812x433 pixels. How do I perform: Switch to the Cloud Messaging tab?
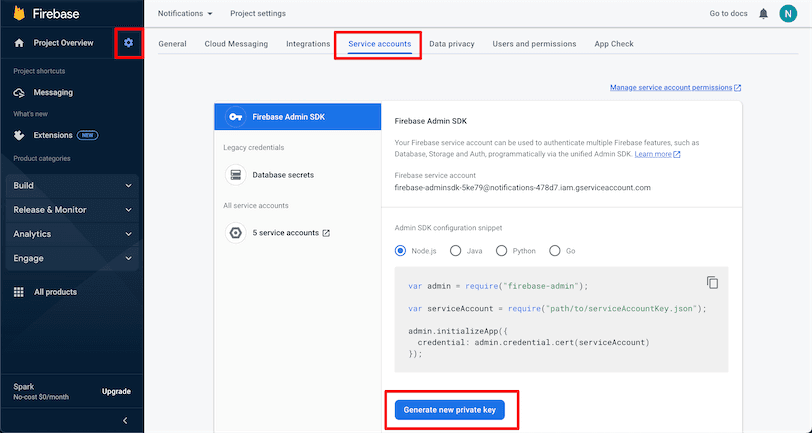(236, 44)
